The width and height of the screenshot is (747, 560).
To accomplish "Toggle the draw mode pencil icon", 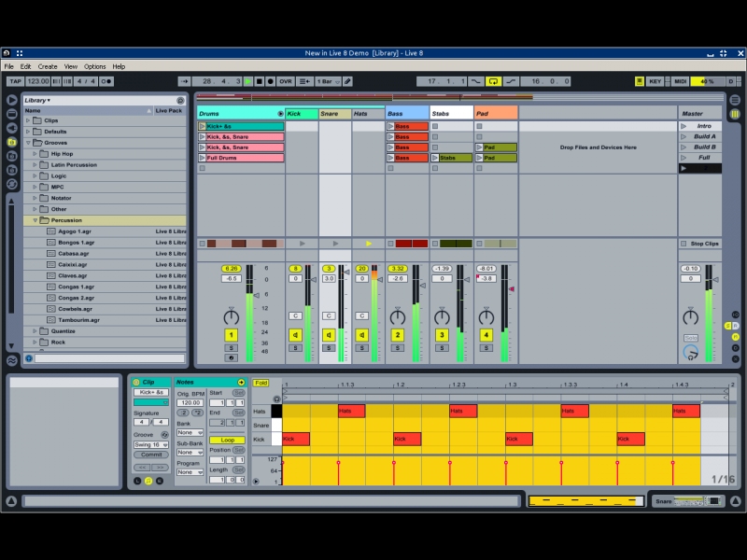I will click(347, 81).
